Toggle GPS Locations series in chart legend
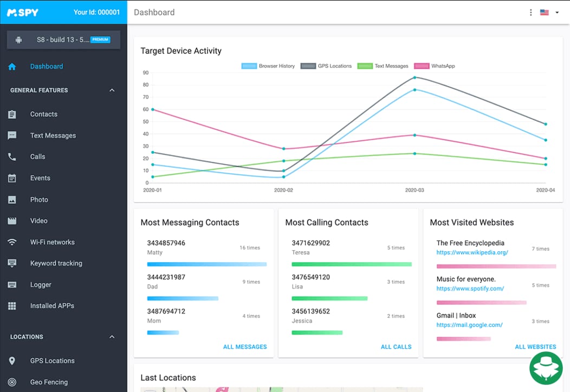The height and width of the screenshot is (392, 570). [x=326, y=66]
